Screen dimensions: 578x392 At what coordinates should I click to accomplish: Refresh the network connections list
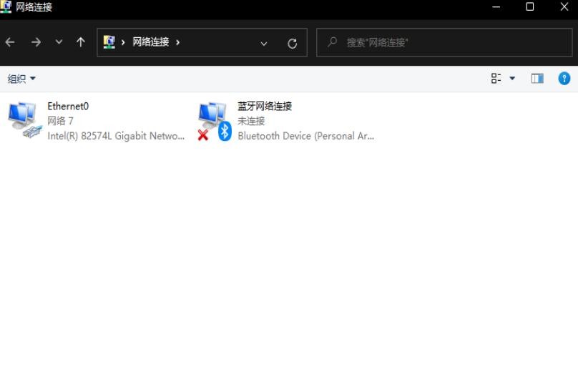click(x=293, y=44)
